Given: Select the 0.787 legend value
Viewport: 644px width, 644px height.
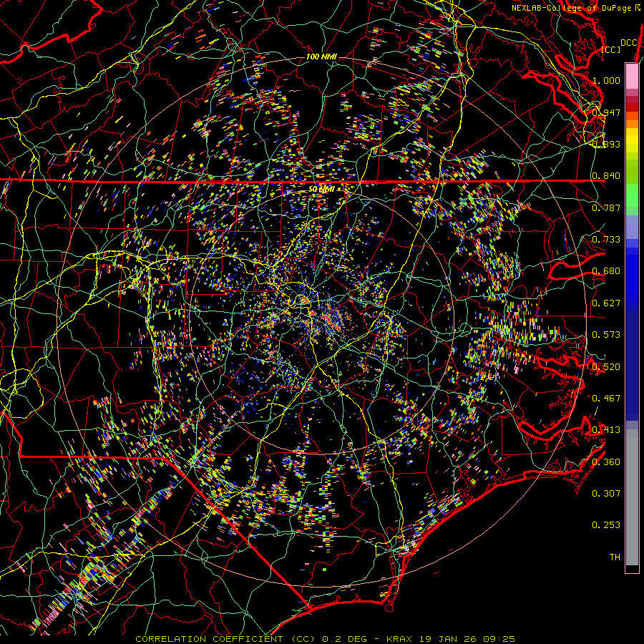Looking at the screenshot, I should point(606,208).
